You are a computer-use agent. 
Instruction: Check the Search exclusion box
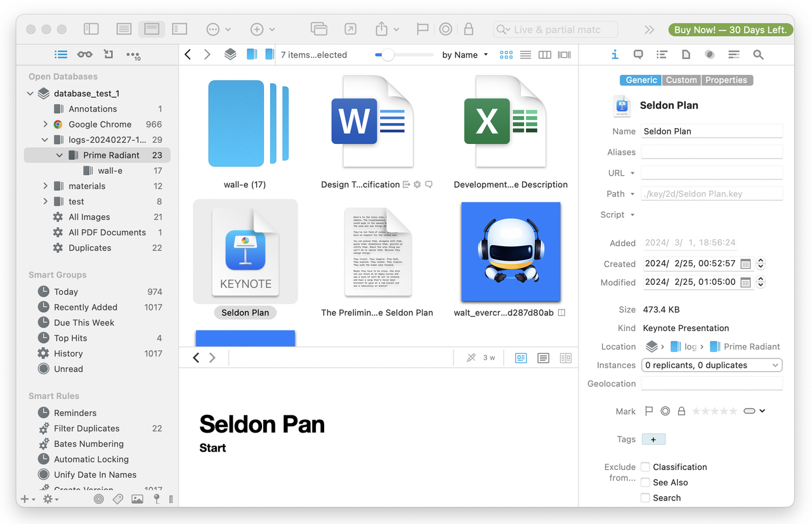point(645,497)
